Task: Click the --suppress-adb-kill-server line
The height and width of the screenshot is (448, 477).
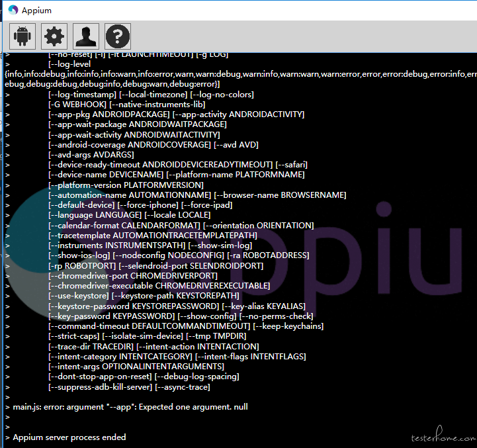Action: point(129,387)
